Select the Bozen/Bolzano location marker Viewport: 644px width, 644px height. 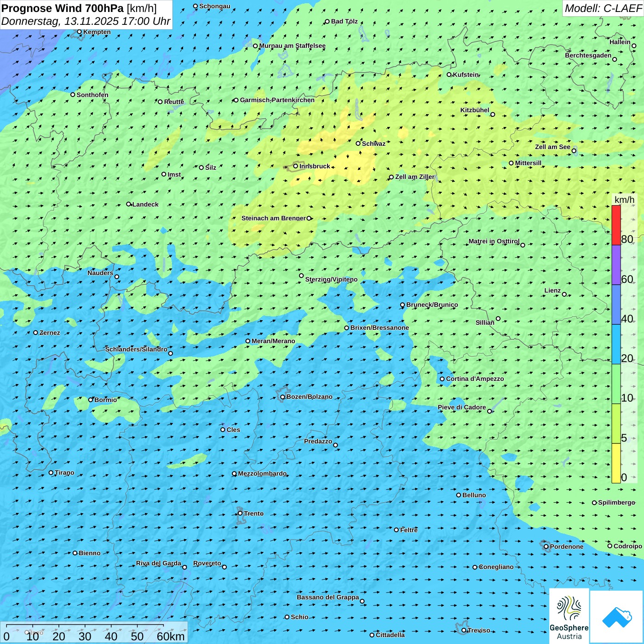282,397
